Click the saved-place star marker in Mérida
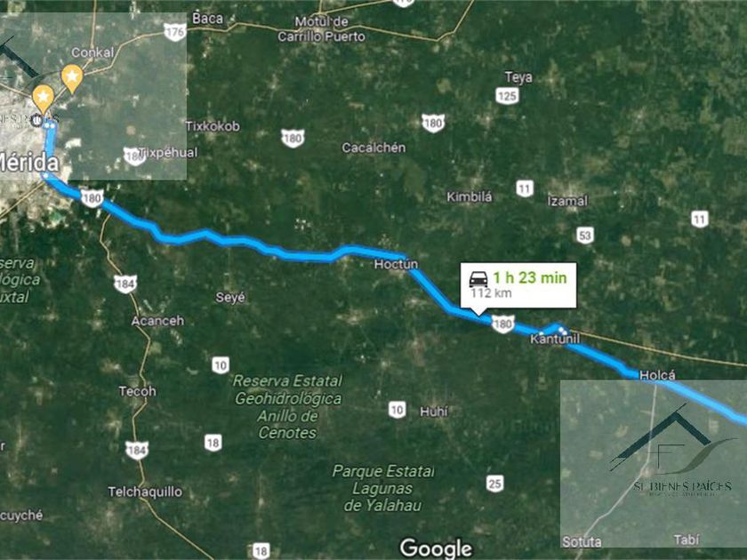 (43, 99)
